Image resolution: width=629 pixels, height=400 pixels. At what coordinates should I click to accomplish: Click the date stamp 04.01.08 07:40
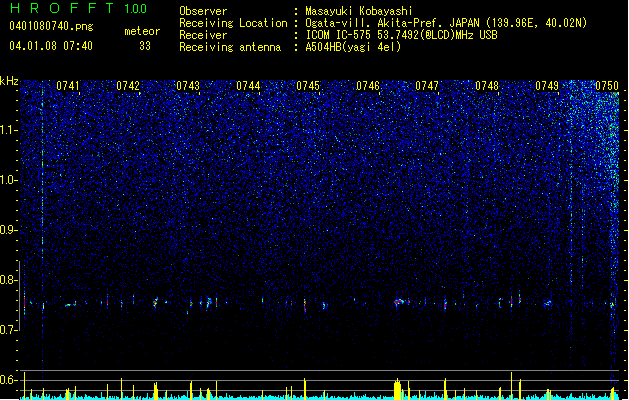pos(51,46)
